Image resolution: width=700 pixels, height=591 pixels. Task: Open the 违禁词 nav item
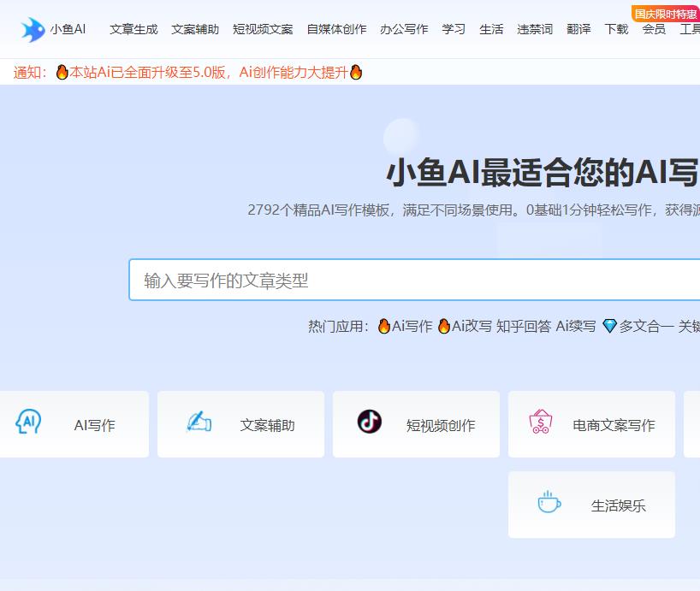tap(535, 29)
